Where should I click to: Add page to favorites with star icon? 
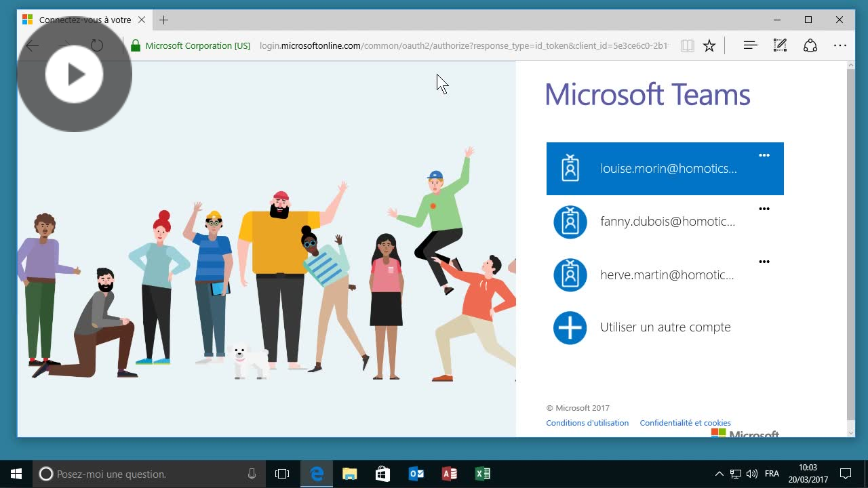pyautogui.click(x=709, y=46)
